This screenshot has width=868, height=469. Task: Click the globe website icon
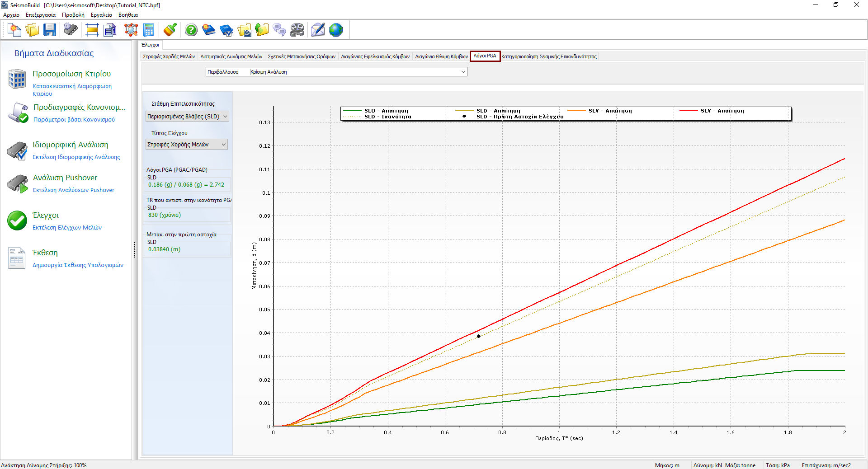[336, 30]
